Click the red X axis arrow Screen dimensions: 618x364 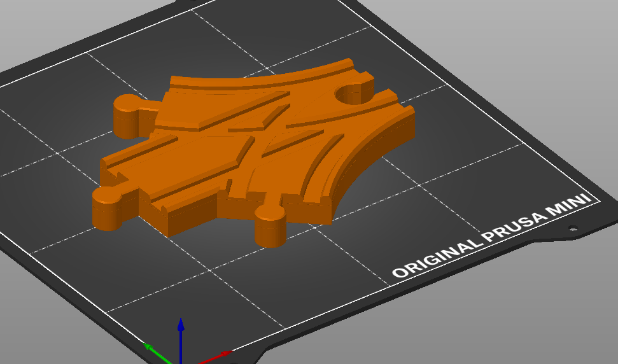pyautogui.click(x=214, y=356)
